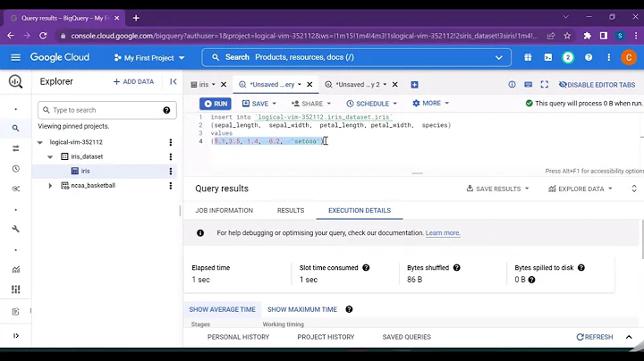The image size is (644, 361).
Task: Follow the Learn more documentation link
Action: coord(443,232)
